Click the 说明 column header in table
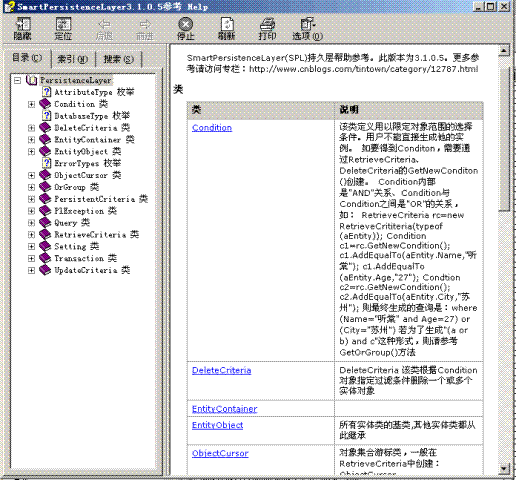The height and width of the screenshot is (480, 516). [x=409, y=110]
